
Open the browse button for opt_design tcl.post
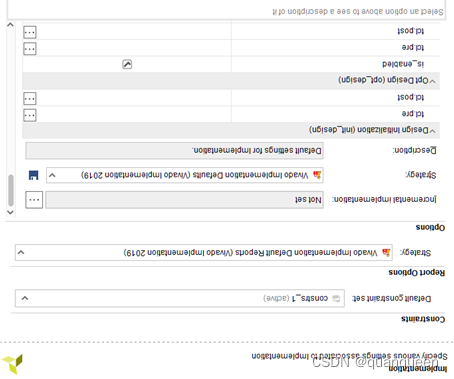(x=30, y=32)
